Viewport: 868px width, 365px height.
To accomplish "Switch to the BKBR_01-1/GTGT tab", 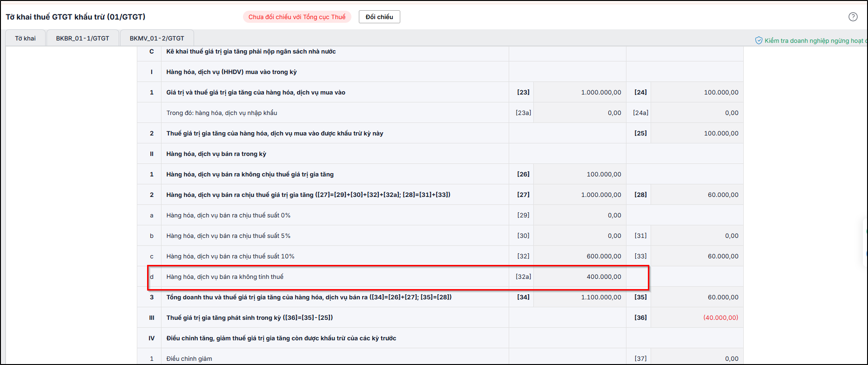I will (82, 38).
